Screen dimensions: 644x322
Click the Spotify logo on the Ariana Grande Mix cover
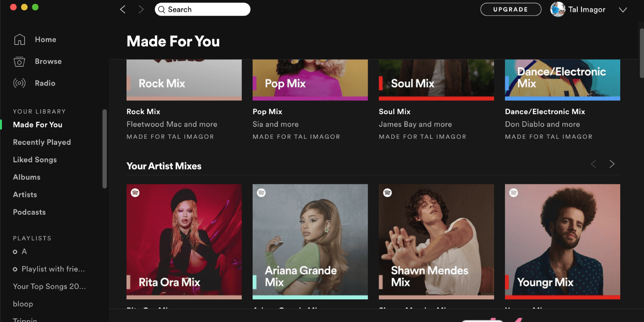[261, 193]
